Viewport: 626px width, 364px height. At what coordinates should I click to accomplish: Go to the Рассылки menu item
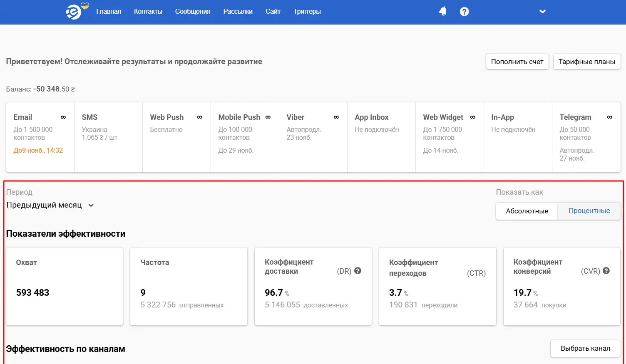[238, 11]
